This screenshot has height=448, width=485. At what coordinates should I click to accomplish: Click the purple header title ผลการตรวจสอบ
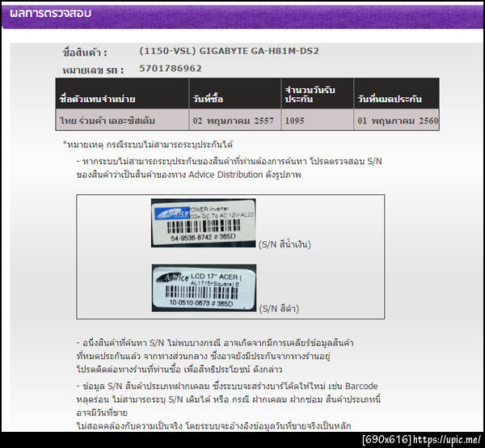(x=50, y=13)
